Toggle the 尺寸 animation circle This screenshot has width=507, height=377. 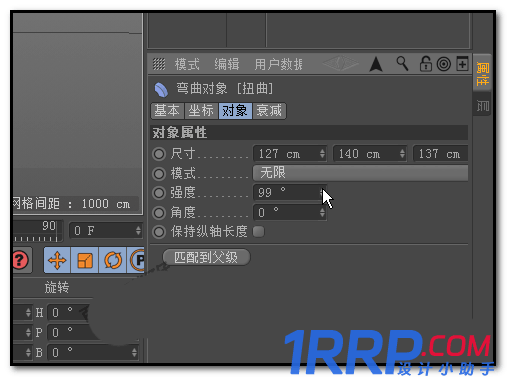159,154
